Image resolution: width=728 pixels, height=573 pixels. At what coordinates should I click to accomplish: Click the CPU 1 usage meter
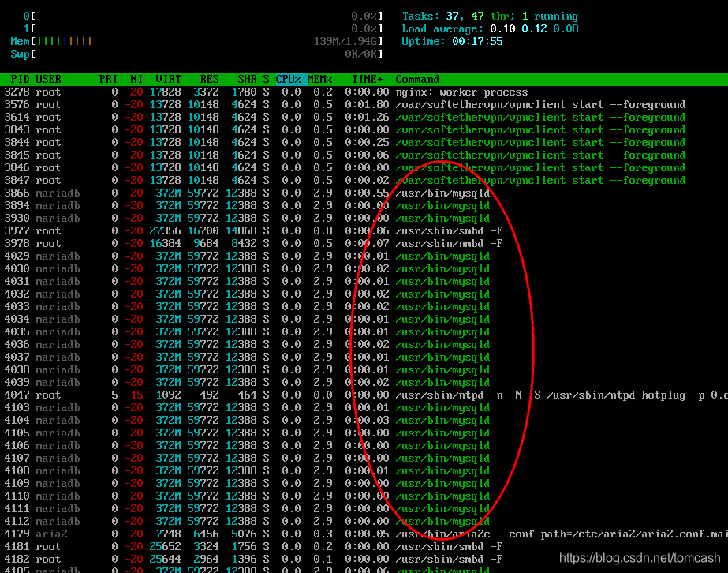pos(203,29)
